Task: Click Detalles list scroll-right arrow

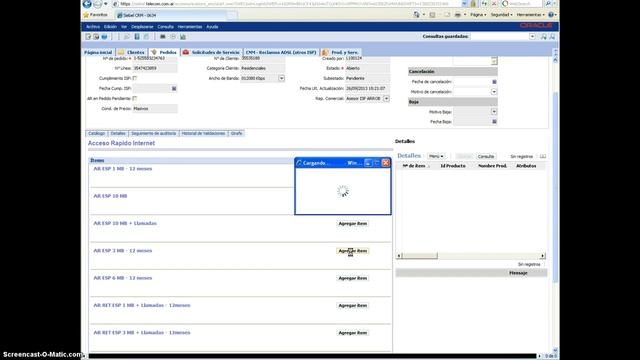Action: pyautogui.click(x=542, y=256)
